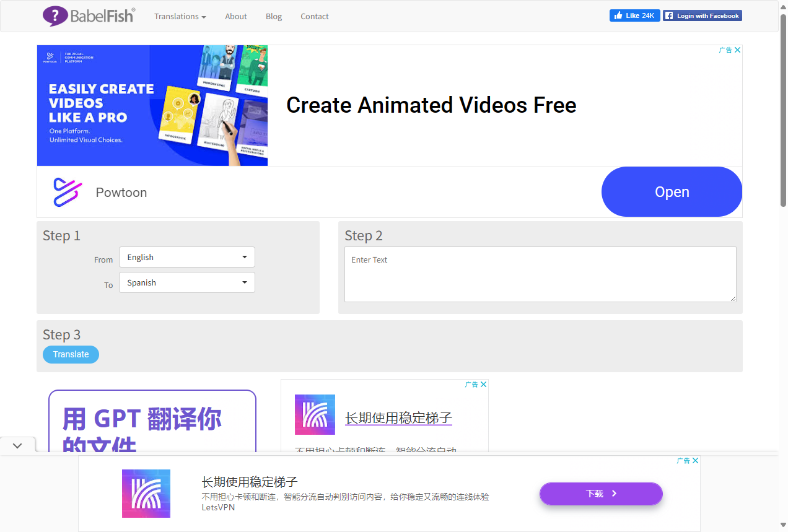The height and width of the screenshot is (532, 788).
Task: Close the middle LetsVPN advertisement
Action: (483, 384)
